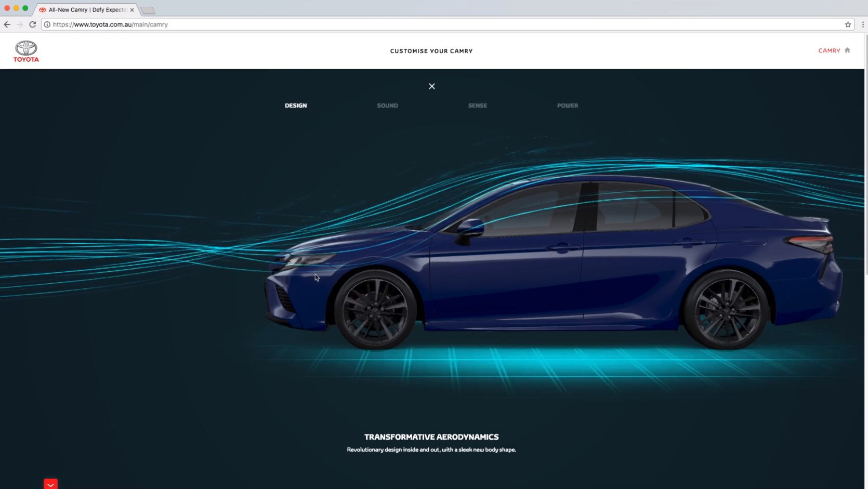Switch to the SOUND tab

pos(387,105)
